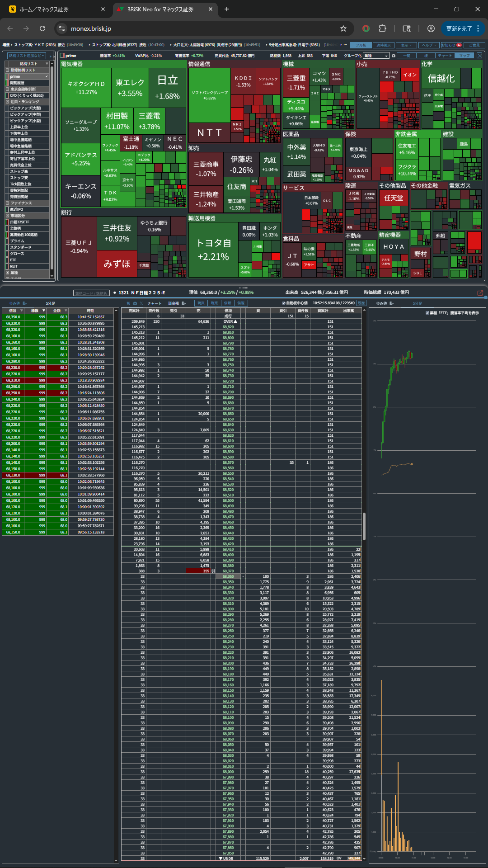Click the Chrome extensions puzzle icon

pos(382,28)
